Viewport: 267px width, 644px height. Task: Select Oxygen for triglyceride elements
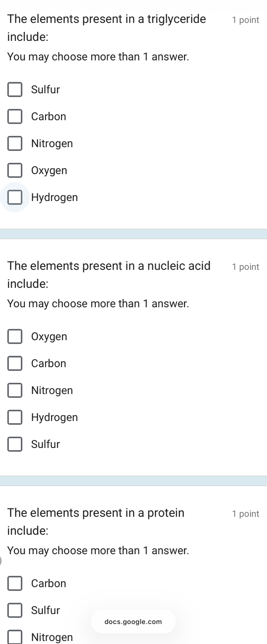[x=15, y=171]
